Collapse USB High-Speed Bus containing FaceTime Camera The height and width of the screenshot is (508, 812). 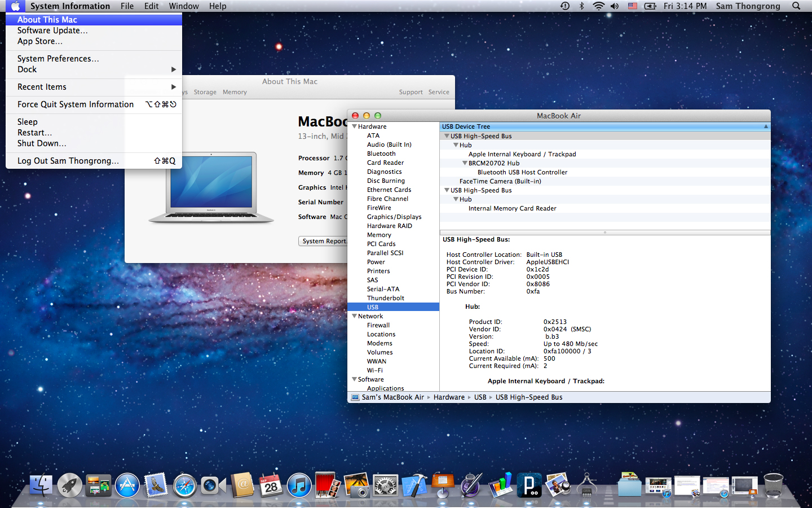click(x=447, y=136)
